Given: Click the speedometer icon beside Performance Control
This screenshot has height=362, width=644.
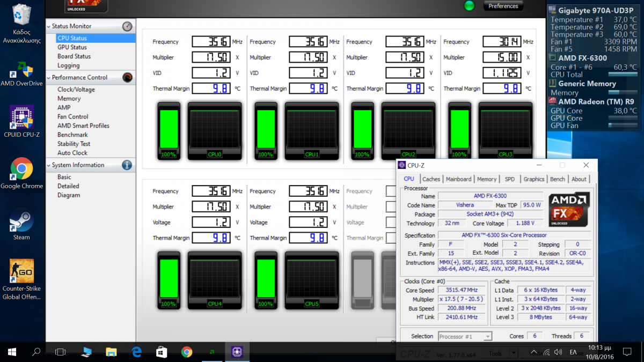Looking at the screenshot, I should (x=127, y=77).
